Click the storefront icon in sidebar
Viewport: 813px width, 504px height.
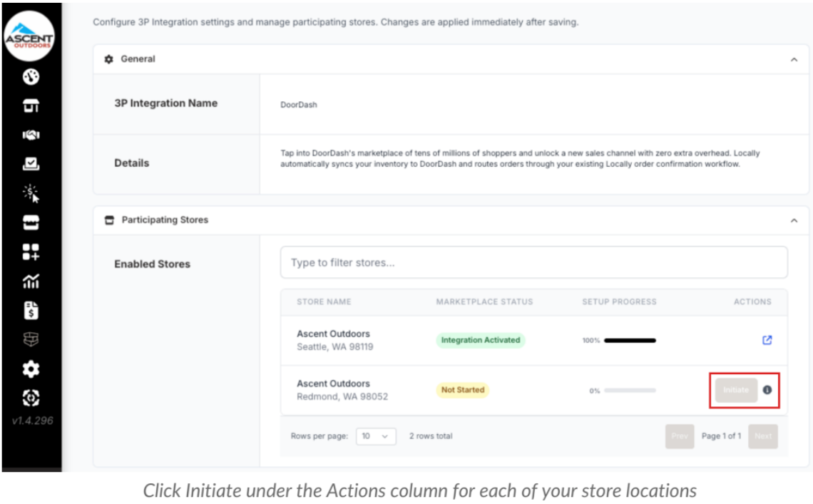point(31,106)
